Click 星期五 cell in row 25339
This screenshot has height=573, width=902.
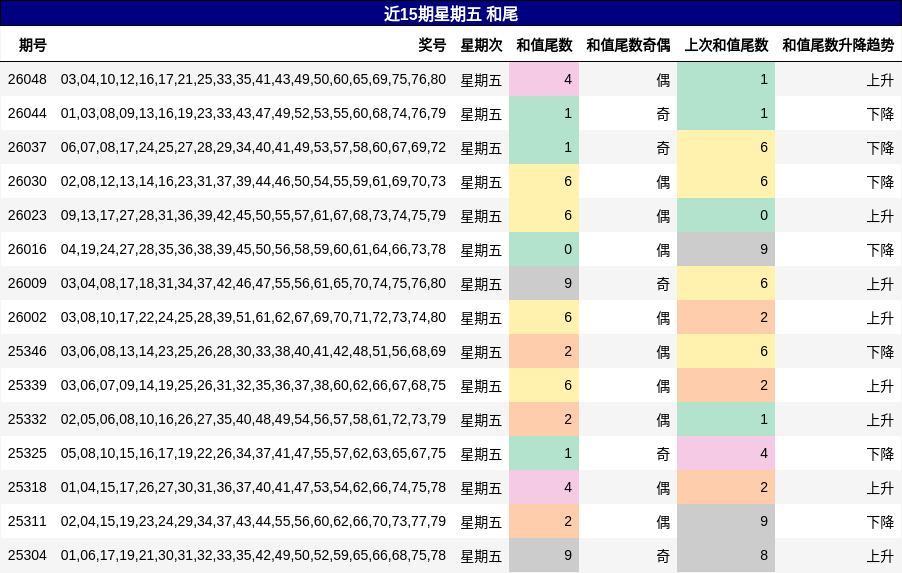pyautogui.click(x=481, y=385)
